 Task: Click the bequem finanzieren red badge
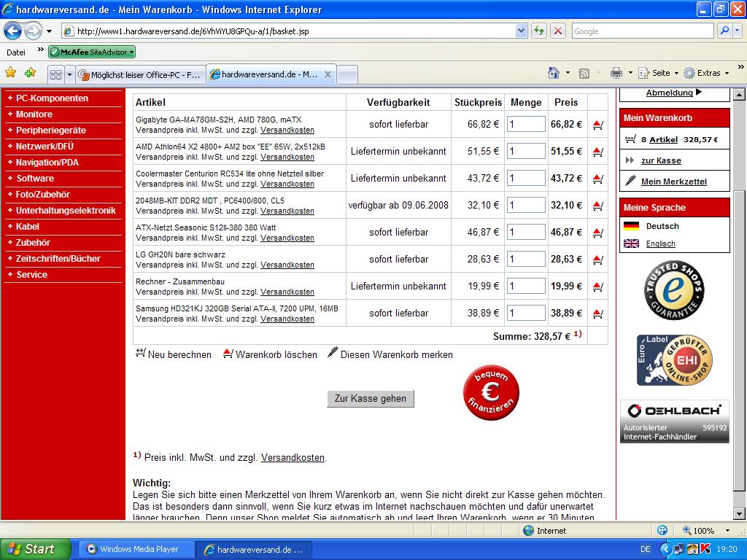click(x=491, y=392)
